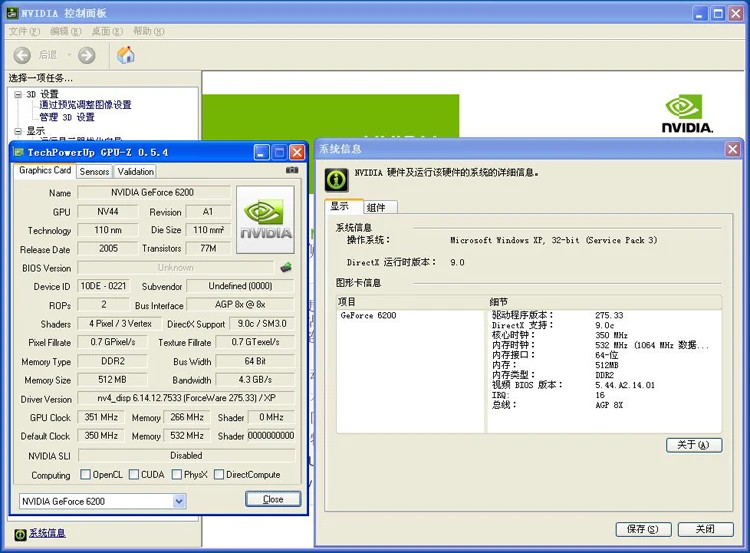Click the Bus Interface field AGP 8x @ 8x
This screenshot has height=553, width=750.
[x=241, y=304]
